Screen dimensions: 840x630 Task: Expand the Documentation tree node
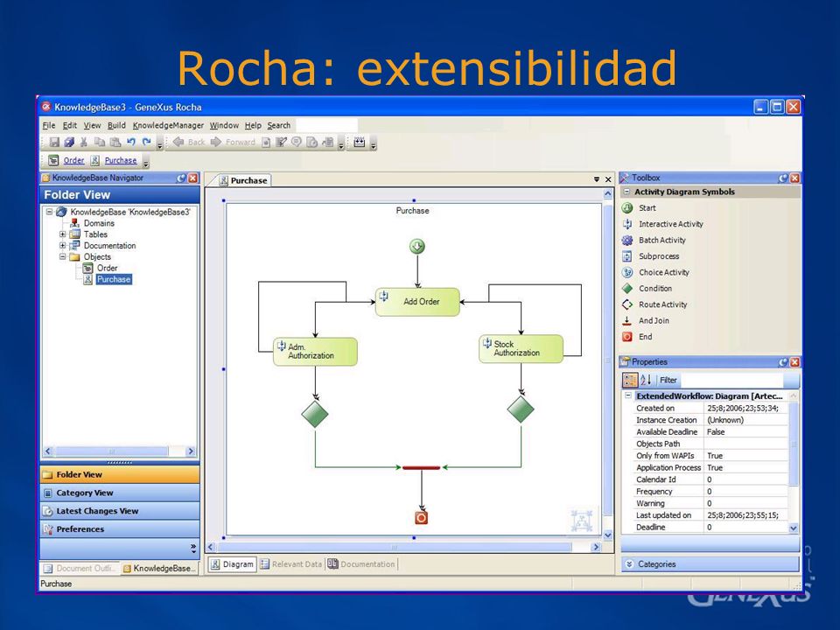[x=63, y=245]
